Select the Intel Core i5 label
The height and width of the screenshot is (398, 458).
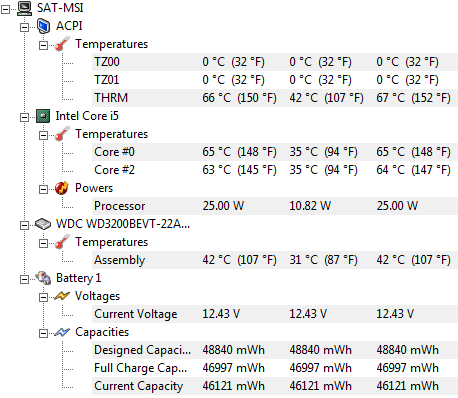click(x=87, y=116)
